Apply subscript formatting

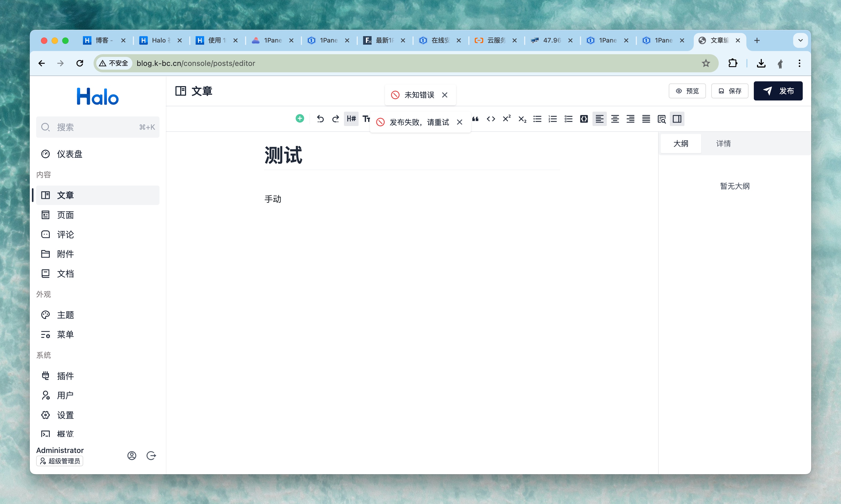[522, 119]
